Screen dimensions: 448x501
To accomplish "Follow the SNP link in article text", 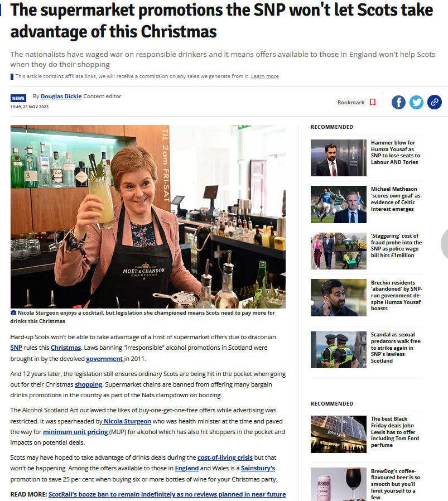I will (16, 348).
